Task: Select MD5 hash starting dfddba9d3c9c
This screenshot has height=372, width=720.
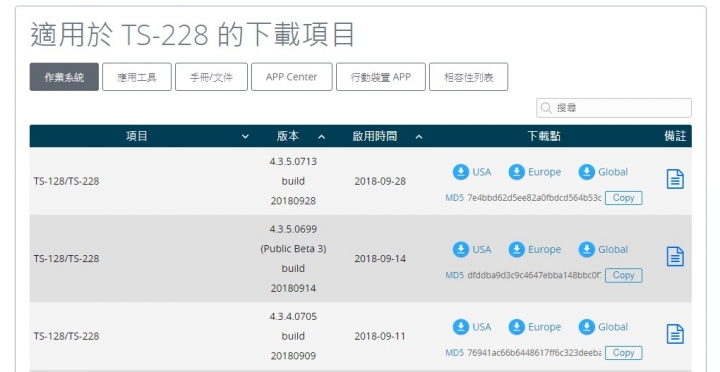Action: [x=534, y=276]
